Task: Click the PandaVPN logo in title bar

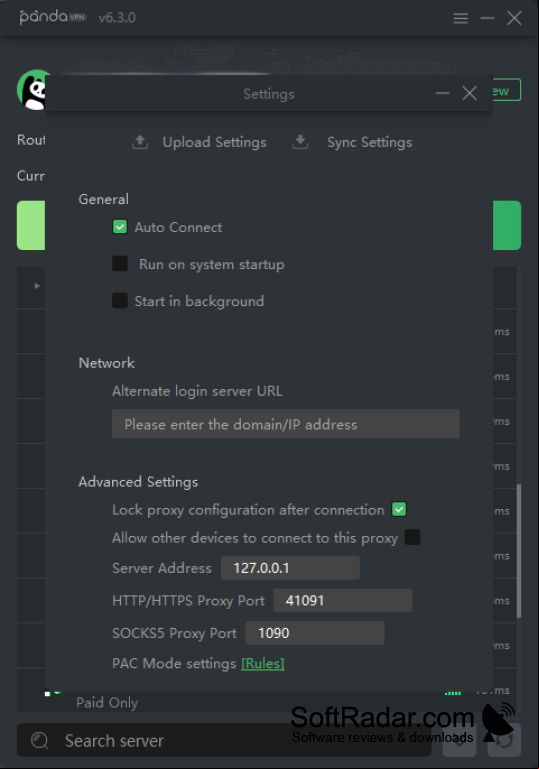Action: [52, 17]
